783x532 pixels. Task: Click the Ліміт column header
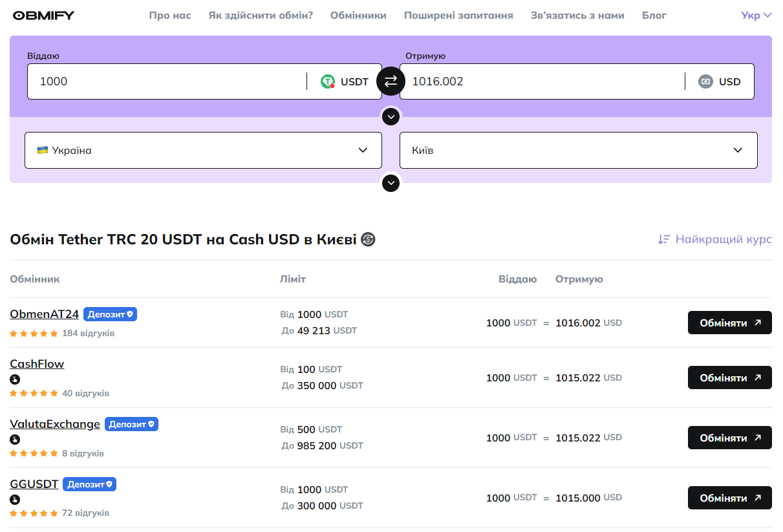293,279
